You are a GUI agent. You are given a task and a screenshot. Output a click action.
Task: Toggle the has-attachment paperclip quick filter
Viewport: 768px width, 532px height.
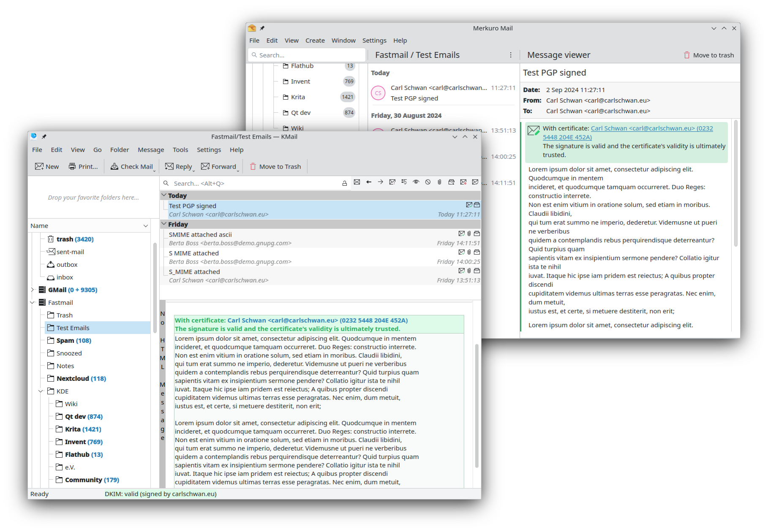pos(440,182)
